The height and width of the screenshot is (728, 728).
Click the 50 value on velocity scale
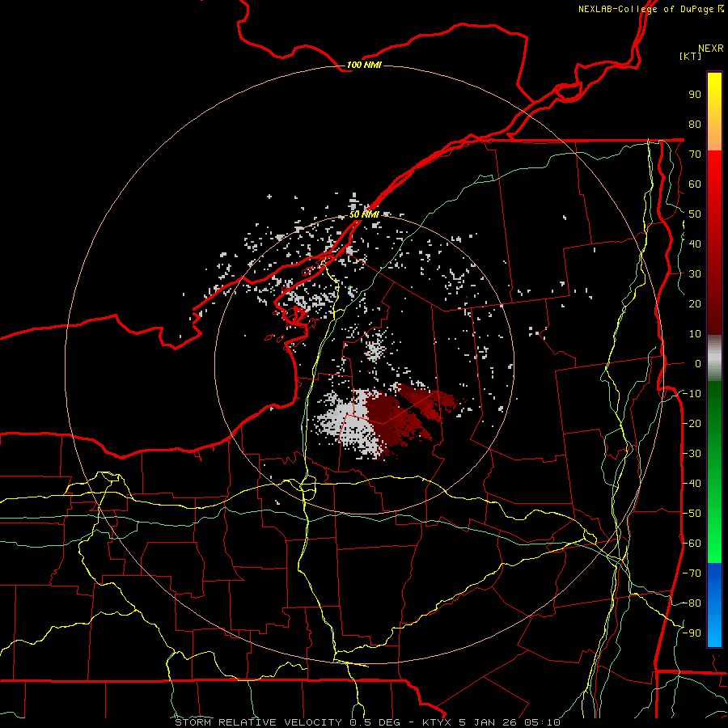pyautogui.click(x=695, y=214)
